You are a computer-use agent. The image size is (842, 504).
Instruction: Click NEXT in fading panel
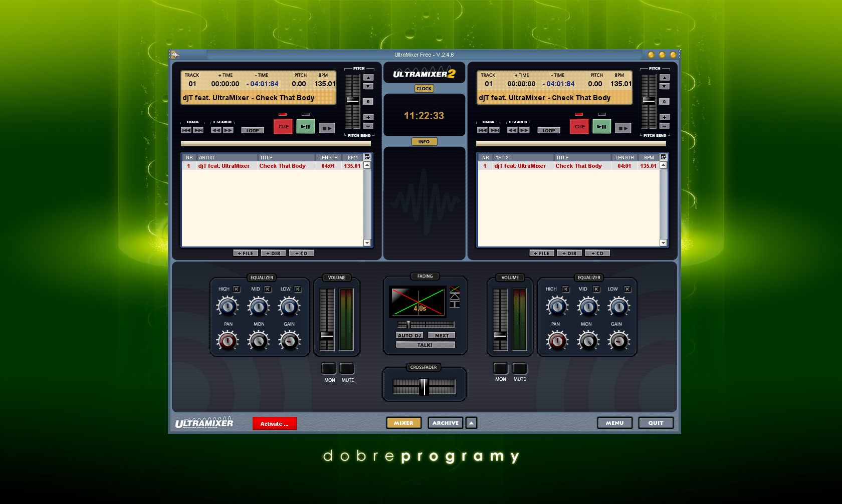click(x=442, y=335)
